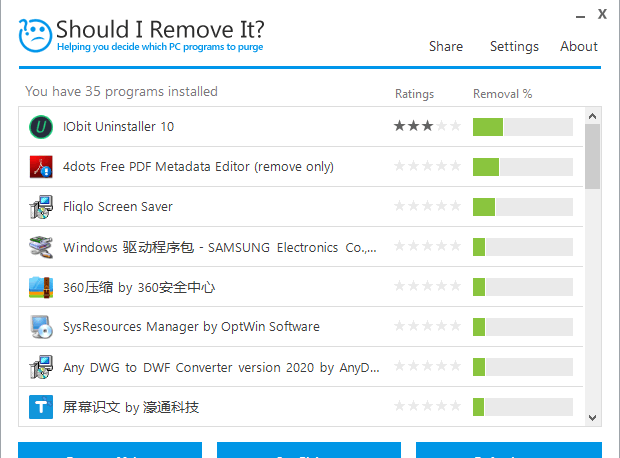
Task: Click the Windows SAMSUNG driver package icon
Action: click(41, 247)
